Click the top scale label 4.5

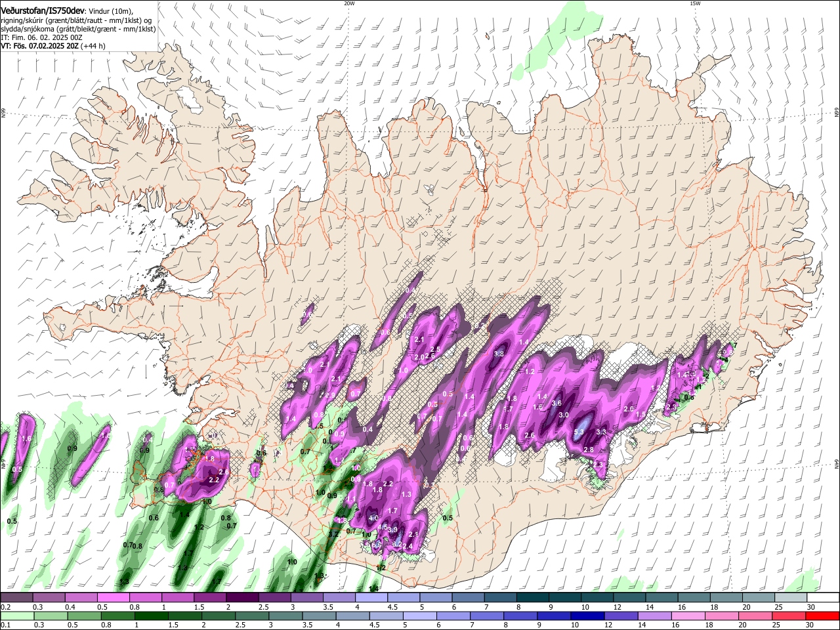[x=392, y=607]
